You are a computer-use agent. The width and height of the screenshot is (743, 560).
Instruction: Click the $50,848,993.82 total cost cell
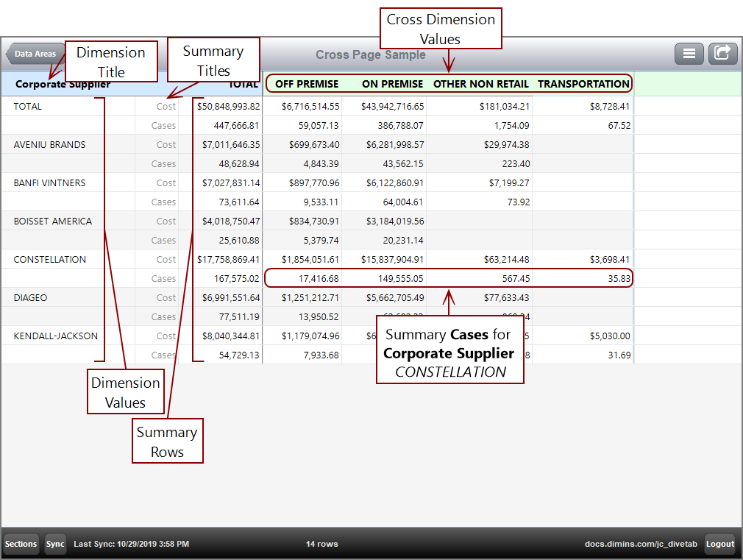228,107
